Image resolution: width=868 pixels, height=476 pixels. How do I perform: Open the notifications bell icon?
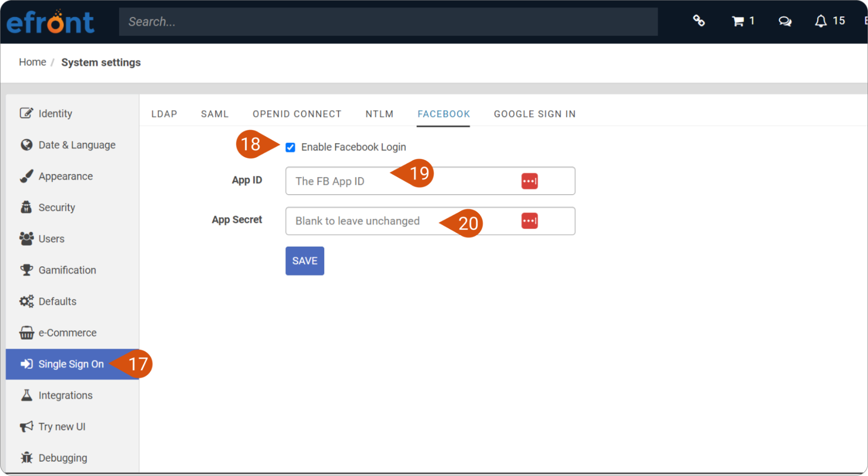tap(821, 21)
